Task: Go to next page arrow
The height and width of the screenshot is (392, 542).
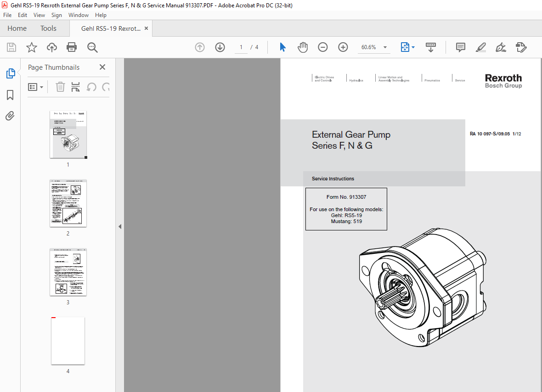Action: click(x=220, y=47)
